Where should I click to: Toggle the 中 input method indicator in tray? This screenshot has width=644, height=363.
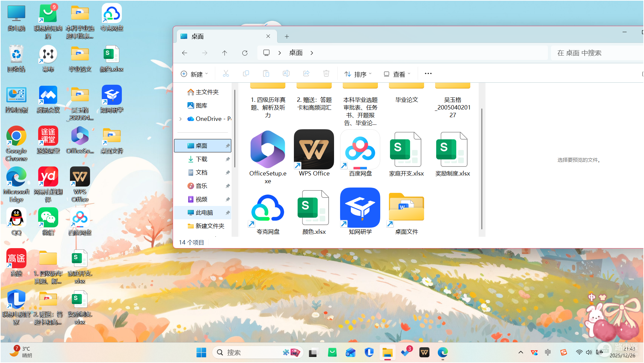point(548,352)
